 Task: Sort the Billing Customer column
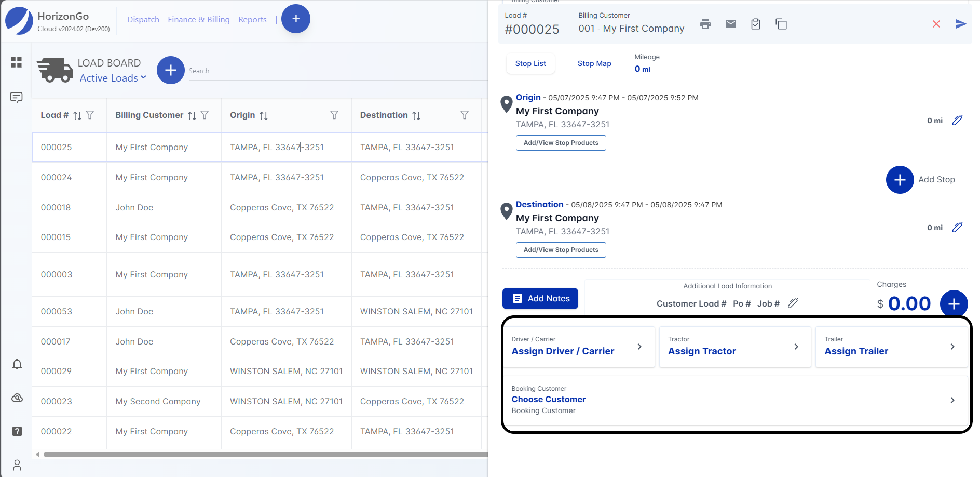[x=192, y=115]
